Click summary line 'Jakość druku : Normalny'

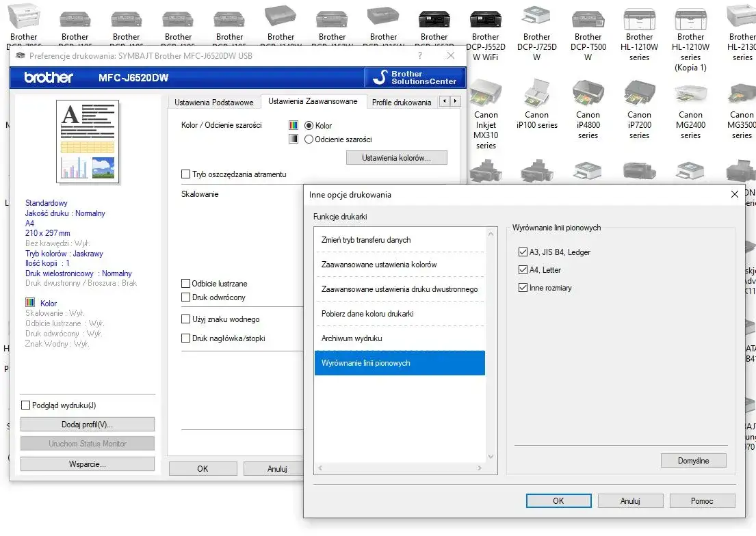(65, 213)
